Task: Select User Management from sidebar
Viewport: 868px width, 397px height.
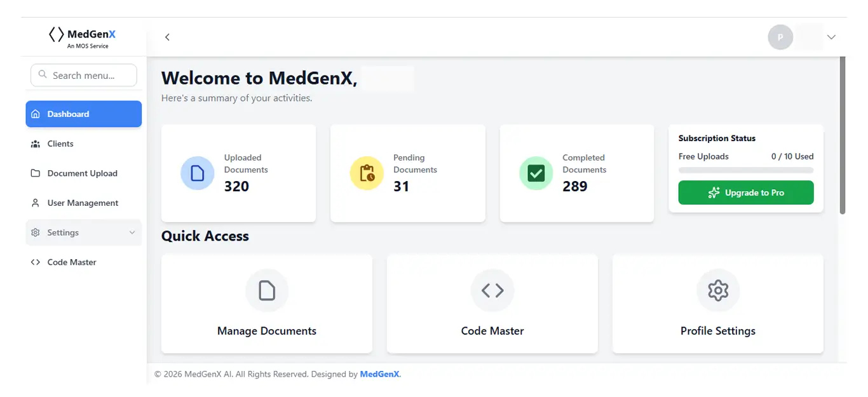Action: pos(83,203)
